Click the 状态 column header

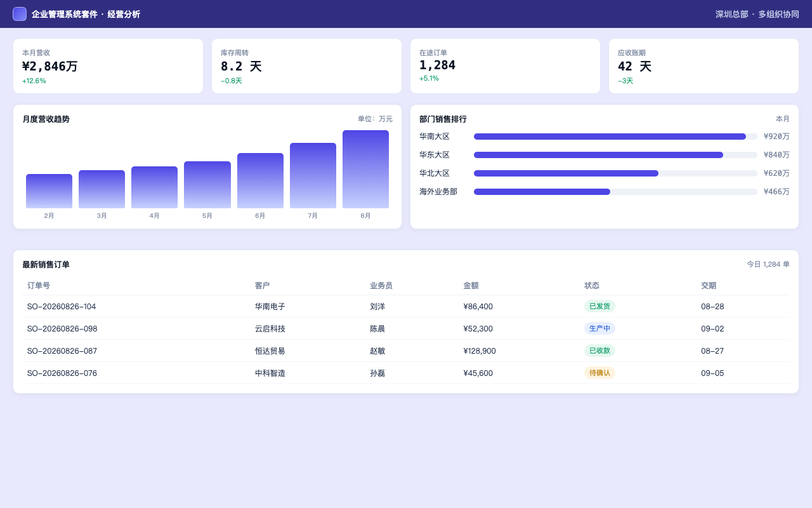click(592, 286)
